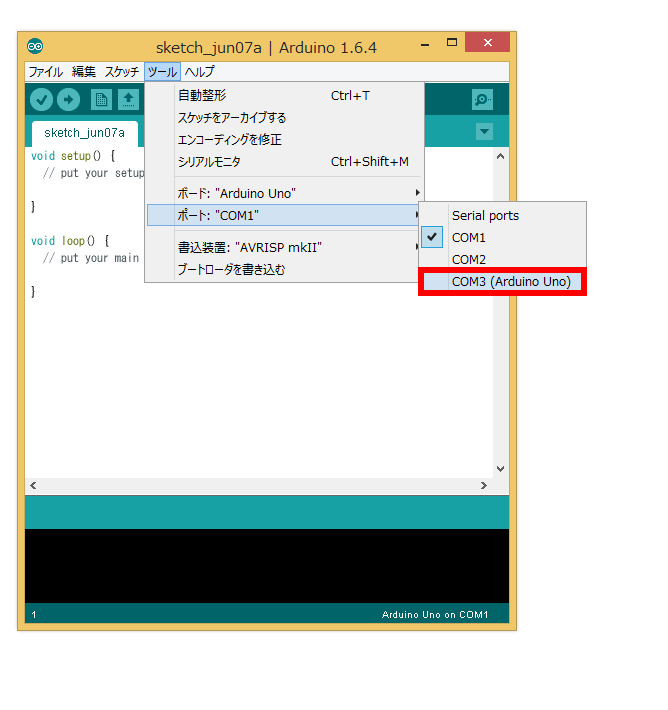Viewport: 668px width, 710px height.
Task: Open the Serial Monitor magnifier icon
Action: [x=482, y=99]
